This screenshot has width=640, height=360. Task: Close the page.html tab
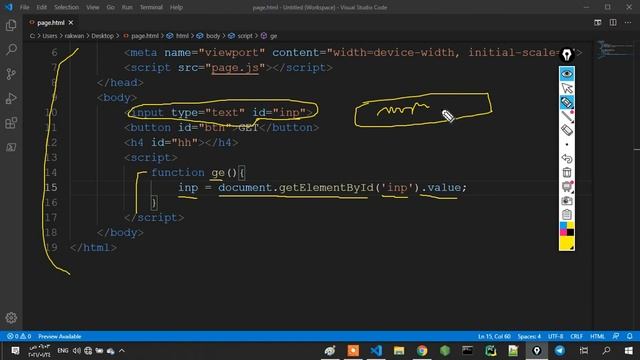pyautogui.click(x=71, y=23)
